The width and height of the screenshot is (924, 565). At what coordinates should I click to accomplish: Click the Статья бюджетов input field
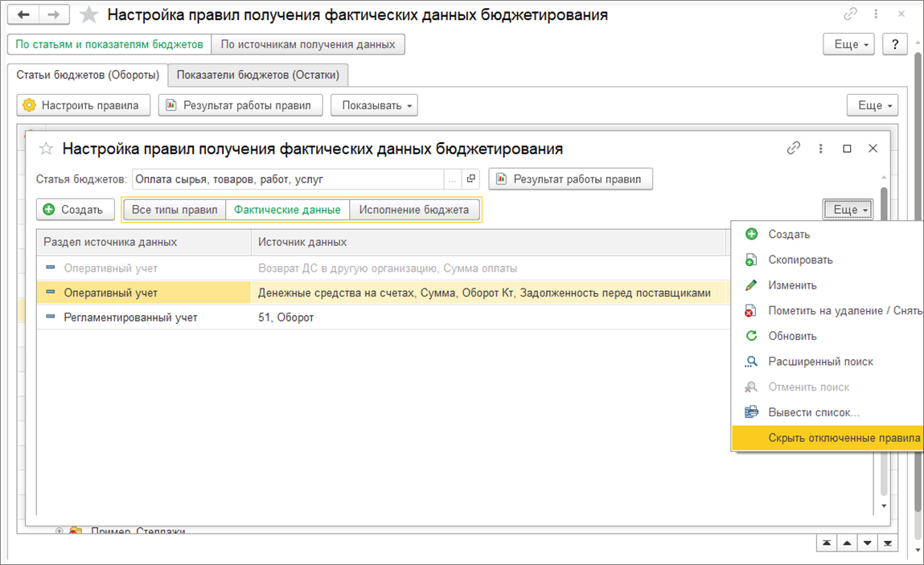(x=288, y=179)
